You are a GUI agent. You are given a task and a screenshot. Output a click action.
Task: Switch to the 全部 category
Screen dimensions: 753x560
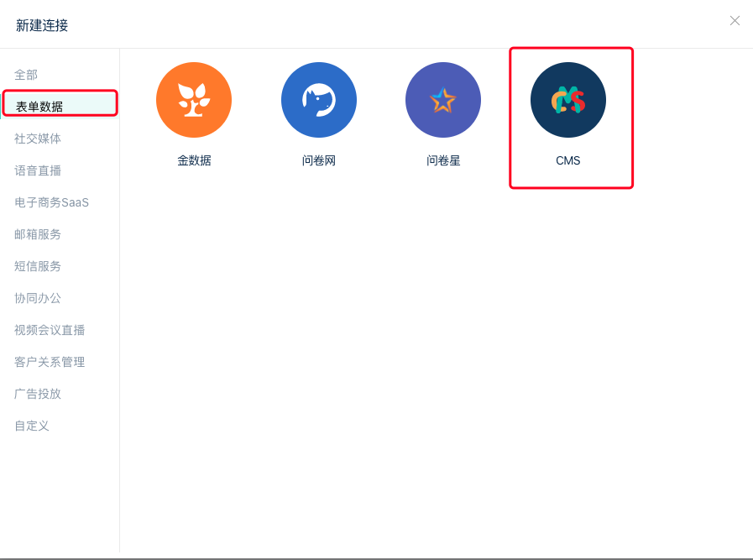click(x=26, y=75)
